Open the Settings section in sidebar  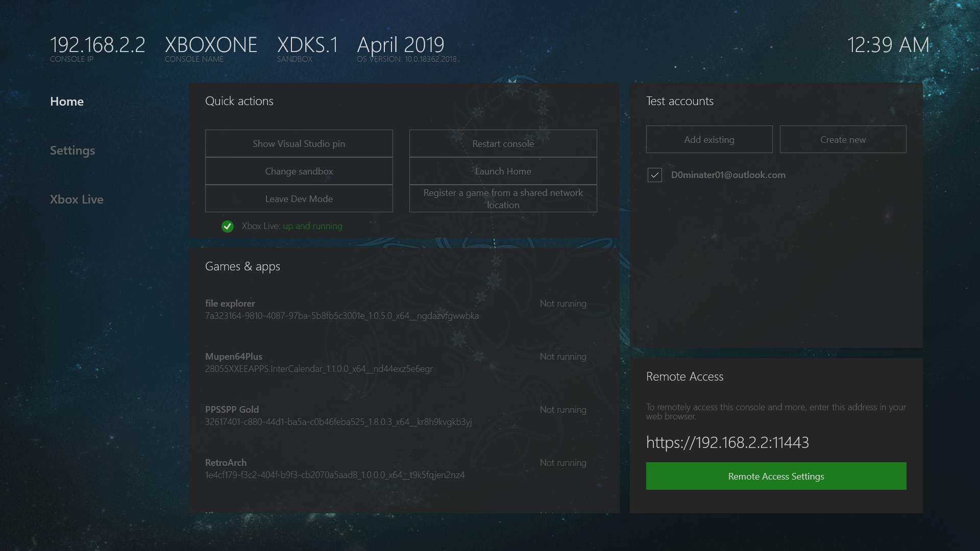72,150
